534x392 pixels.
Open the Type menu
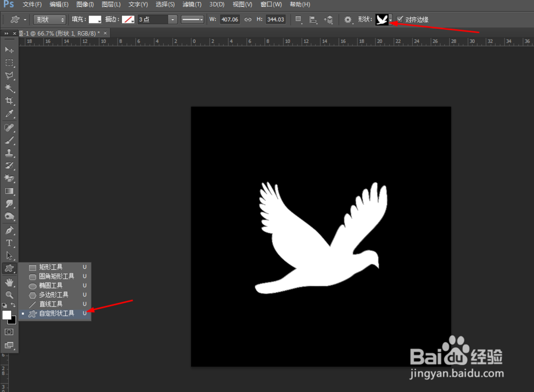click(138, 4)
